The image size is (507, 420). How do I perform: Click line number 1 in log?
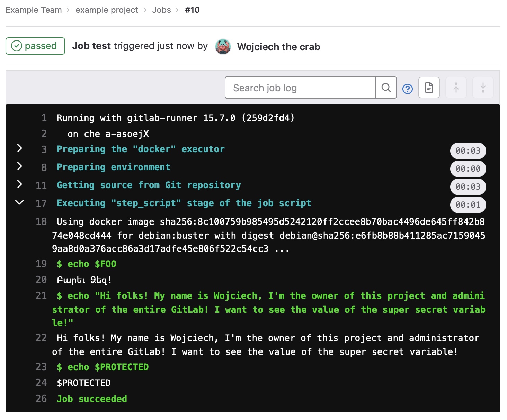pyautogui.click(x=44, y=118)
